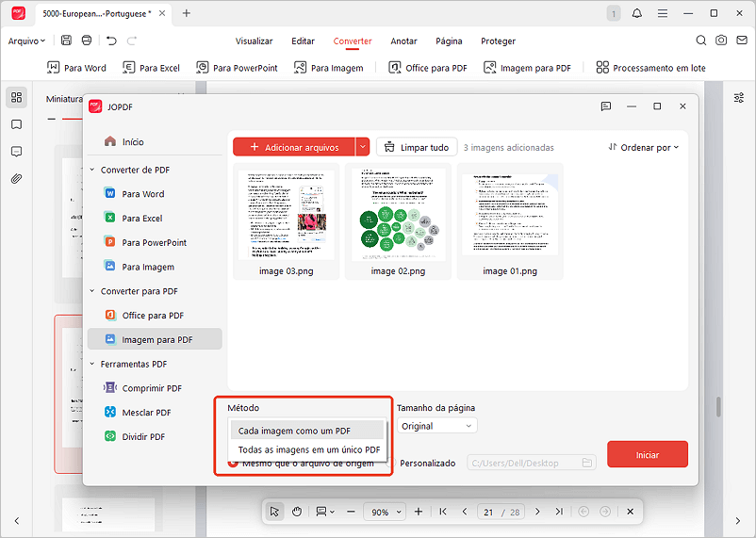Go to previous page arrow

click(465, 512)
